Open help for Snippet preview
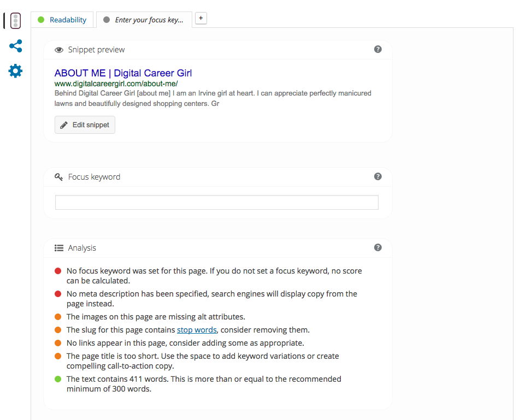The image size is (519, 420). pyautogui.click(x=378, y=49)
